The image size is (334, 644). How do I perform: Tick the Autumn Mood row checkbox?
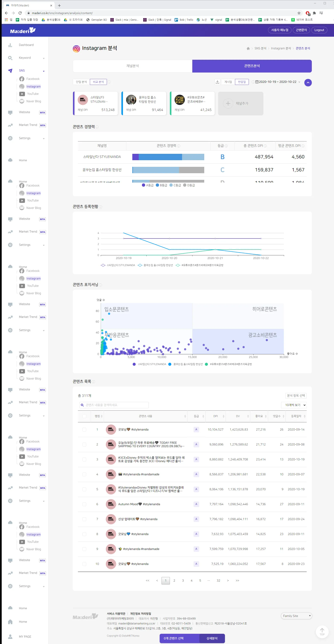click(84, 504)
